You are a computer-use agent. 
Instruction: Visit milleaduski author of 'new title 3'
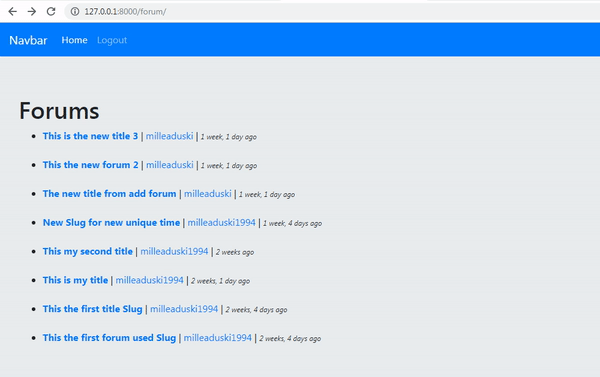(170, 136)
